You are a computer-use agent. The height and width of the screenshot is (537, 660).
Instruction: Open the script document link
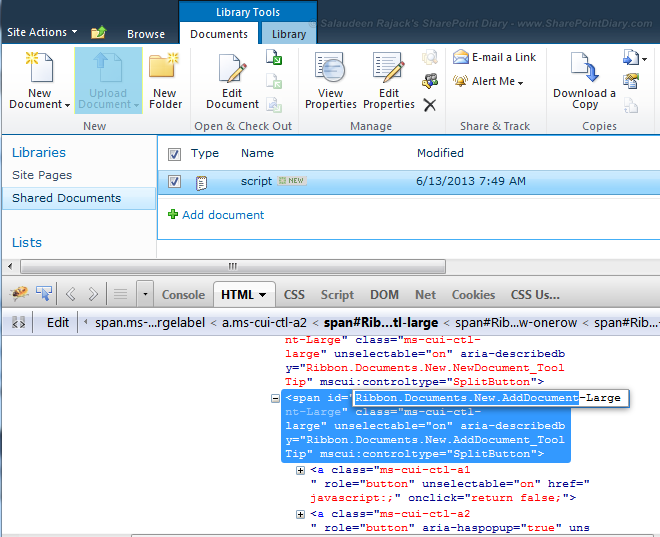click(x=256, y=181)
